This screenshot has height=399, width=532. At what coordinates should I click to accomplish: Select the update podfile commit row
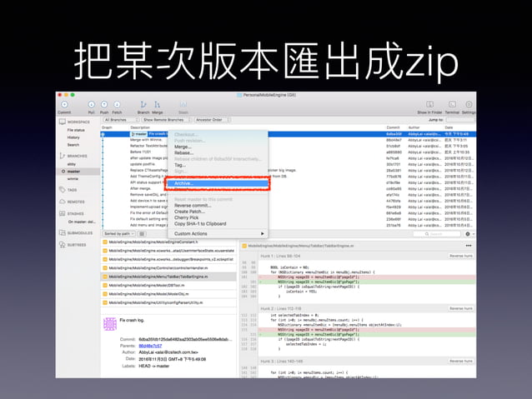click(288, 164)
